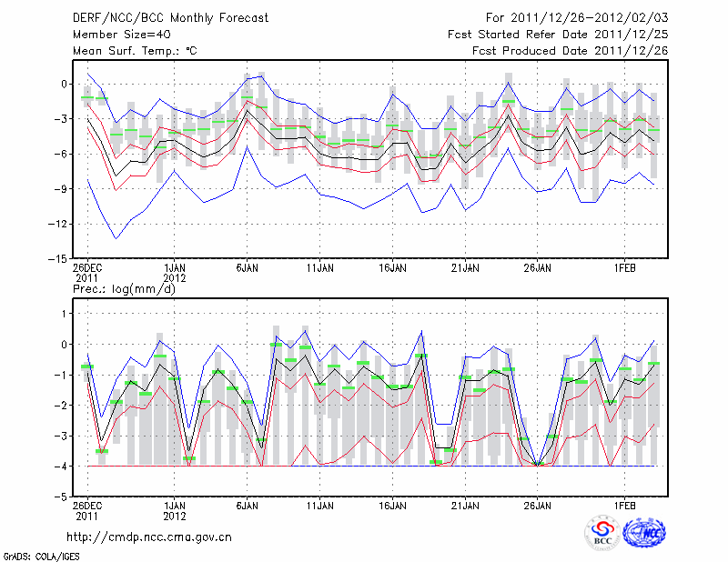Click the Mean Surf. Temp. label
This screenshot has height=562, width=728.
(x=135, y=51)
